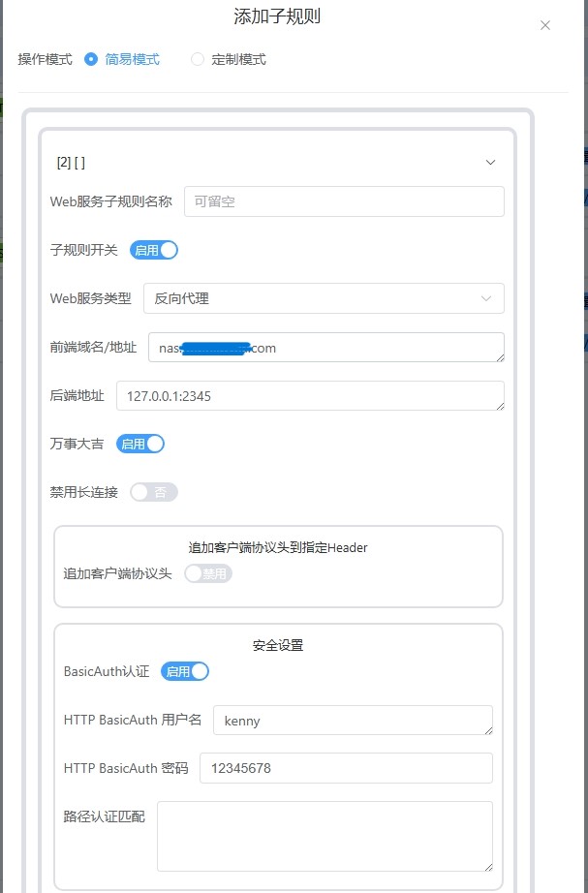This screenshot has height=893, width=588.
Task: Enable 追加客户端协议头 toggle
Action: point(208,573)
